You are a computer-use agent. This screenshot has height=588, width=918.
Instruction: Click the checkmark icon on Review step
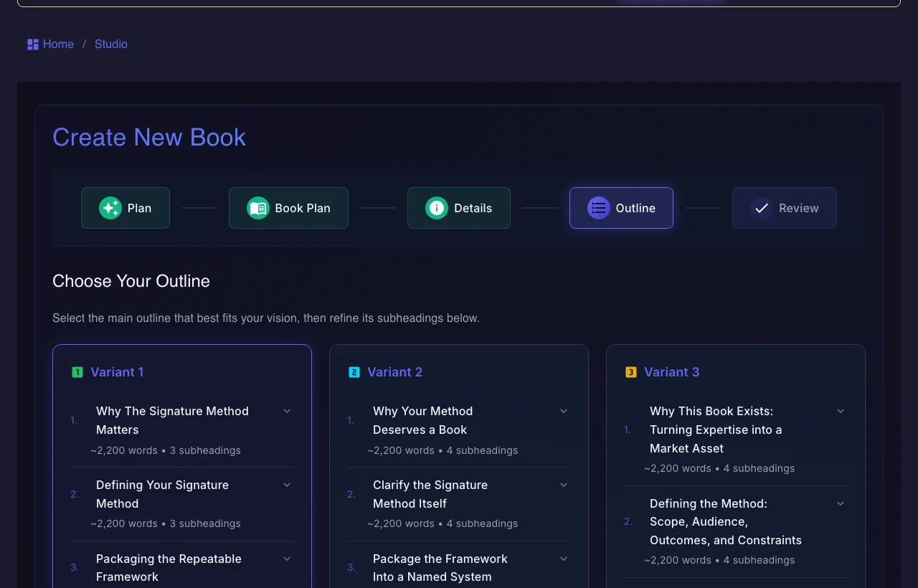(762, 208)
